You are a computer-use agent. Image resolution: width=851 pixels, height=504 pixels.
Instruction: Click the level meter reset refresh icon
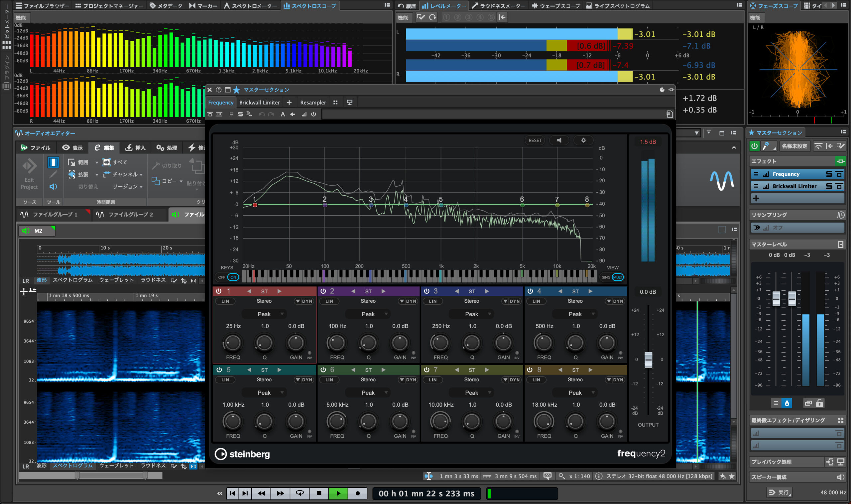coord(432,17)
